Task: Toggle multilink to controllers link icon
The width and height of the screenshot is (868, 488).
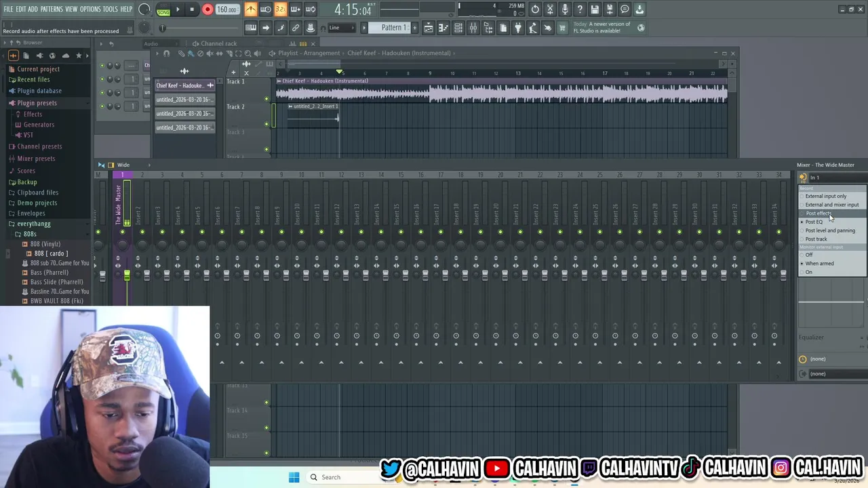Action: coord(296,28)
